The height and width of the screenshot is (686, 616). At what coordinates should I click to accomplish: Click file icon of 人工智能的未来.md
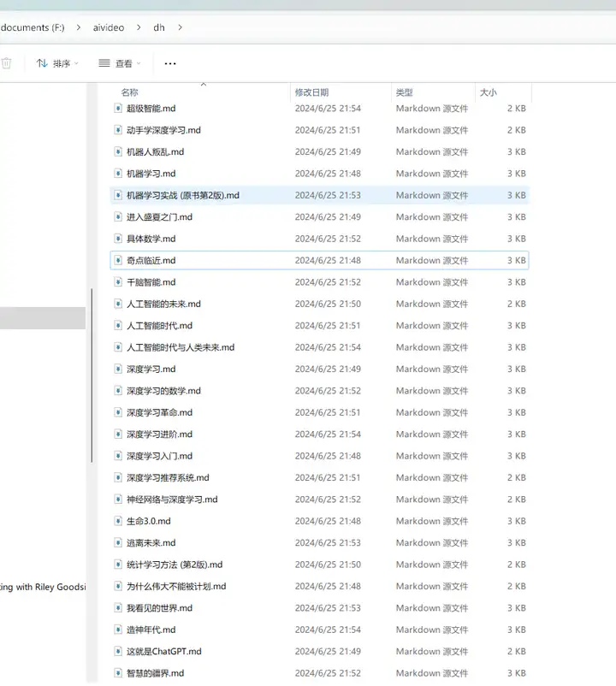(118, 304)
